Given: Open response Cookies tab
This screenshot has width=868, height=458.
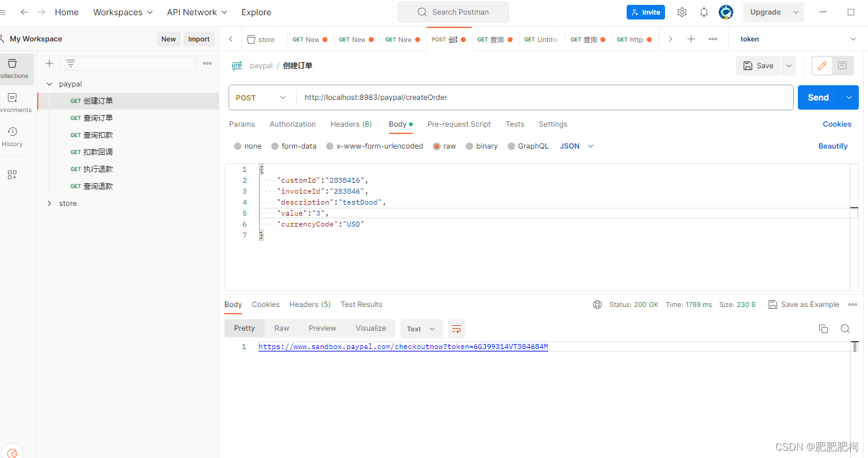Looking at the screenshot, I should (266, 305).
